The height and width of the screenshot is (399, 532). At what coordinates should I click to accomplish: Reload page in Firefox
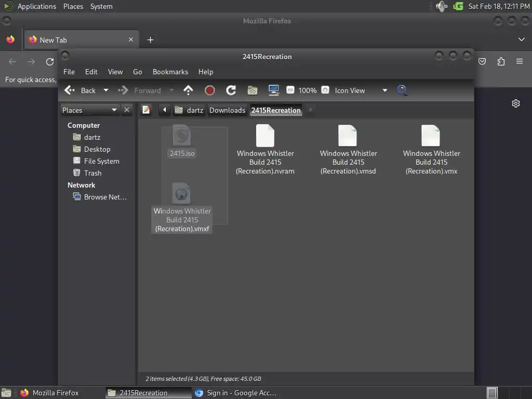(x=50, y=62)
